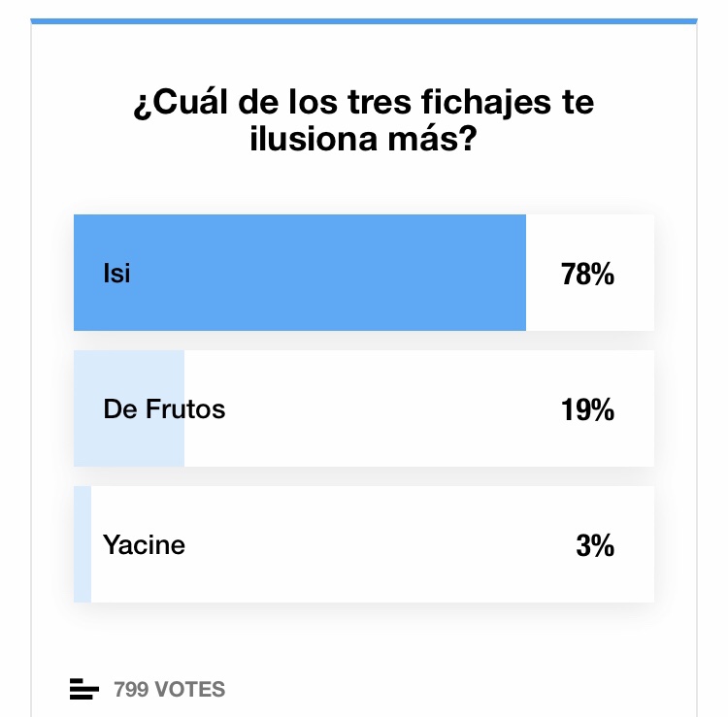
Task: Click the 3% result figure
Action: point(594,546)
